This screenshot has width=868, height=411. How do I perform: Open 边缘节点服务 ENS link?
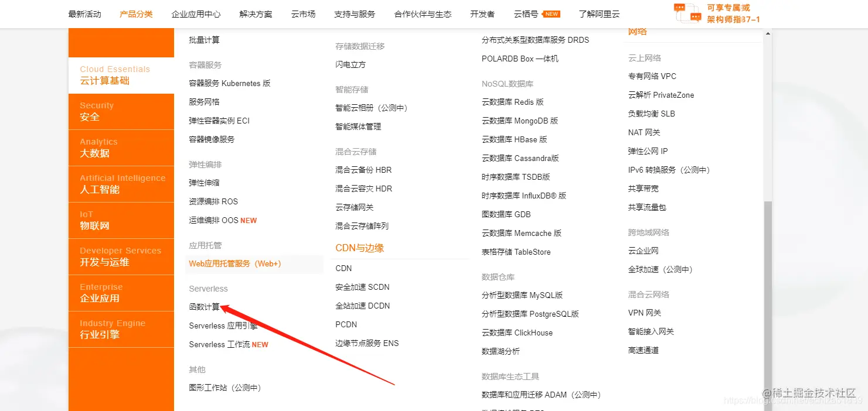pyautogui.click(x=367, y=343)
